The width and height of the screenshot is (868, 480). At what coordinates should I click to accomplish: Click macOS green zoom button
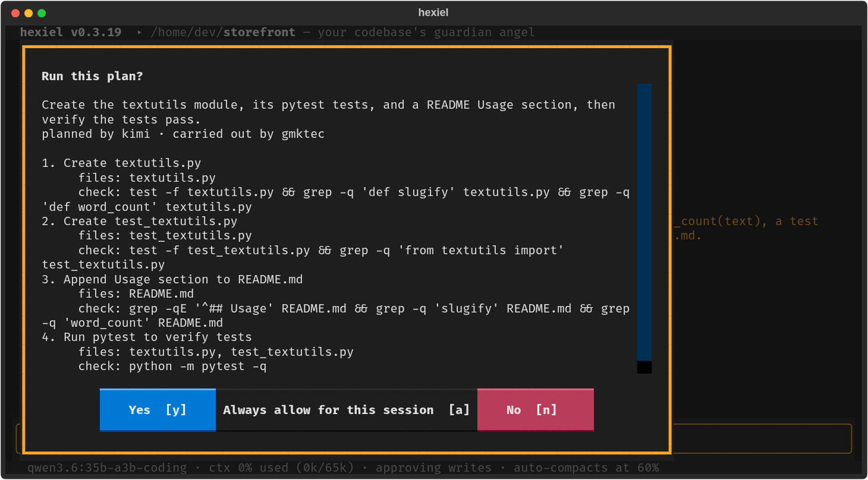[x=42, y=13]
